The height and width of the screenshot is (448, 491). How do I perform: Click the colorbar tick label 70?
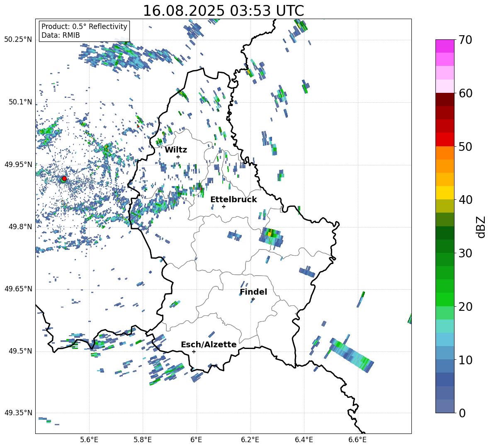[465, 40]
